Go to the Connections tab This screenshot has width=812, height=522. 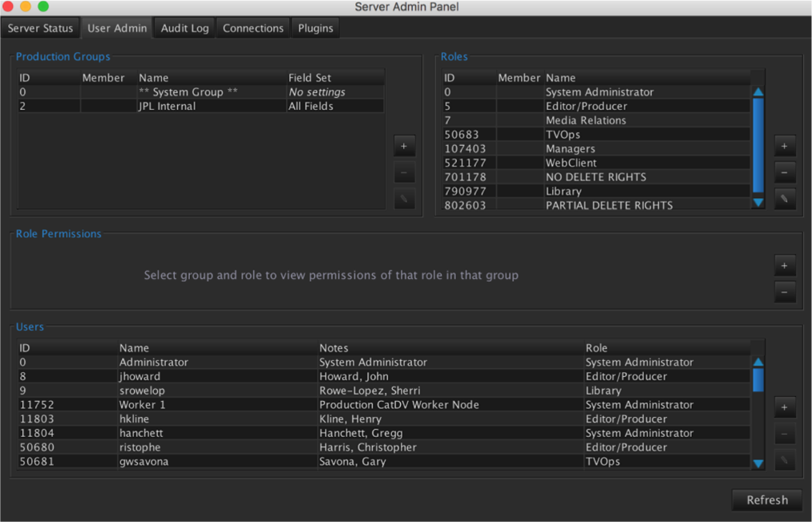252,28
